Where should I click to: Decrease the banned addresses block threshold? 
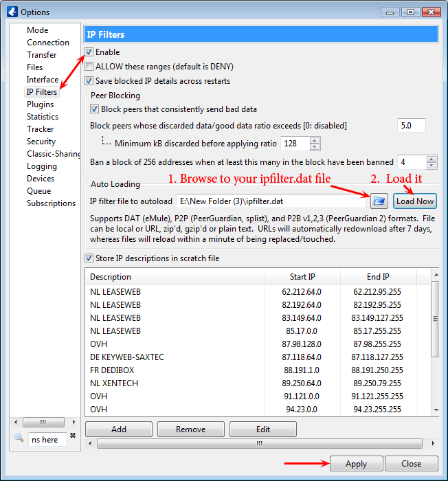431,166
